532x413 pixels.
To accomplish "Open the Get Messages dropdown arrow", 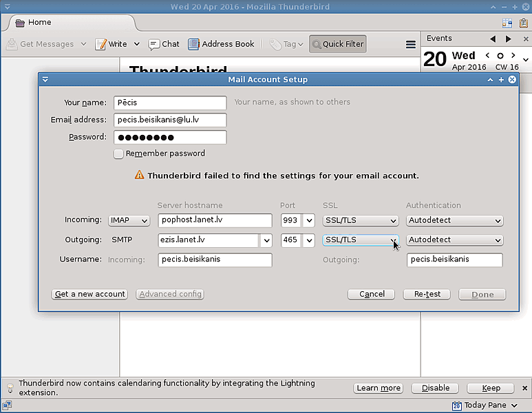I will [x=83, y=44].
